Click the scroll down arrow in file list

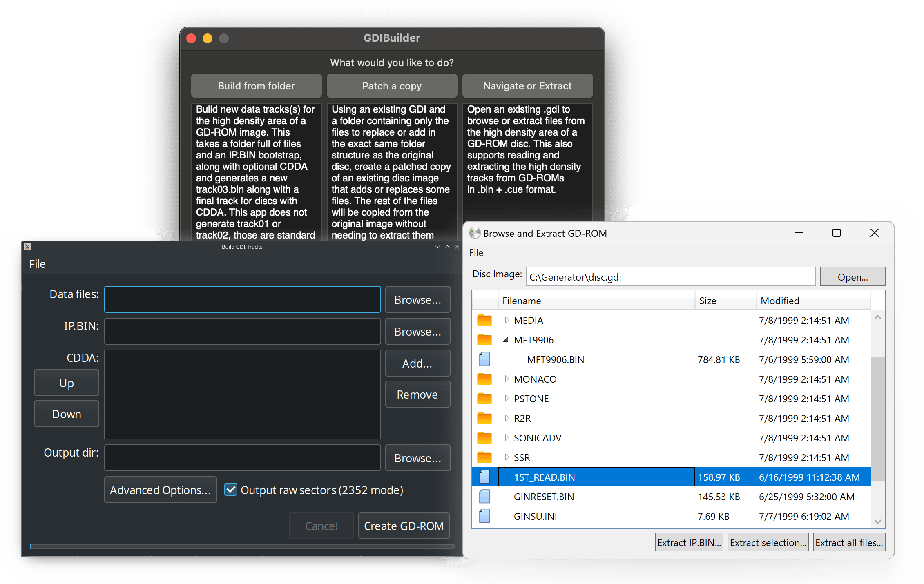[x=877, y=522]
